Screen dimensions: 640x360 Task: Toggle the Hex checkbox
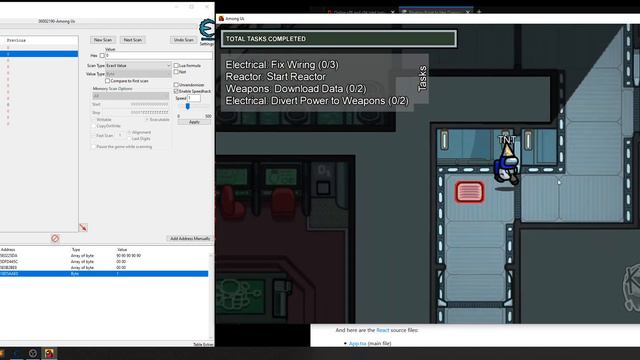coord(102,56)
